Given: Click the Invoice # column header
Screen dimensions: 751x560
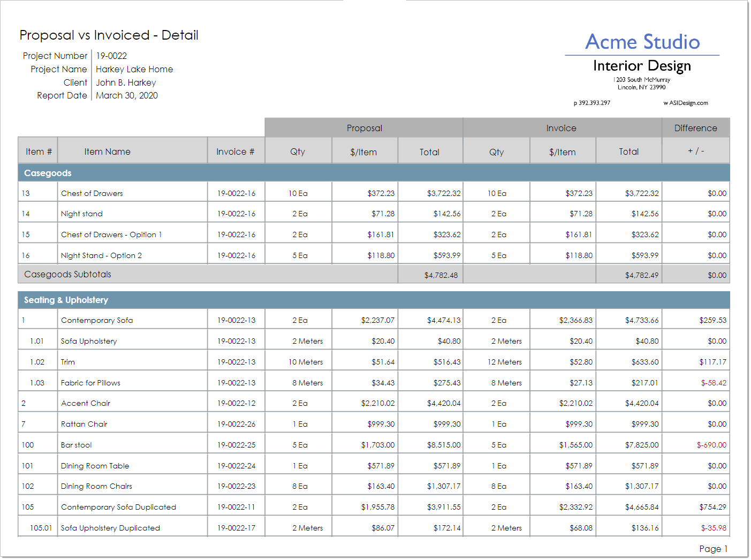Looking at the screenshot, I should point(236,152).
